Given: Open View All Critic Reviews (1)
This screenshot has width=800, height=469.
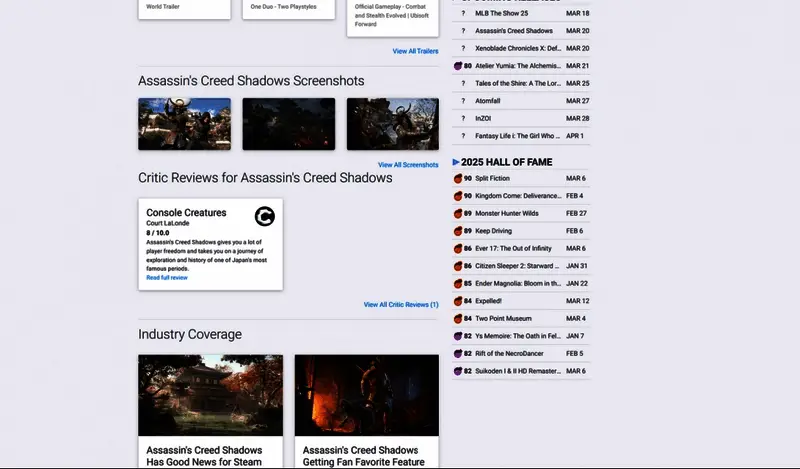Looking at the screenshot, I should point(401,304).
